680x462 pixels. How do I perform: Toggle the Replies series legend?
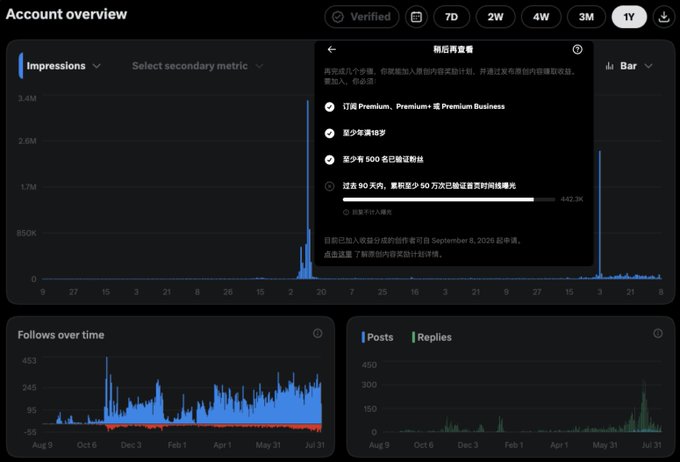tap(432, 337)
